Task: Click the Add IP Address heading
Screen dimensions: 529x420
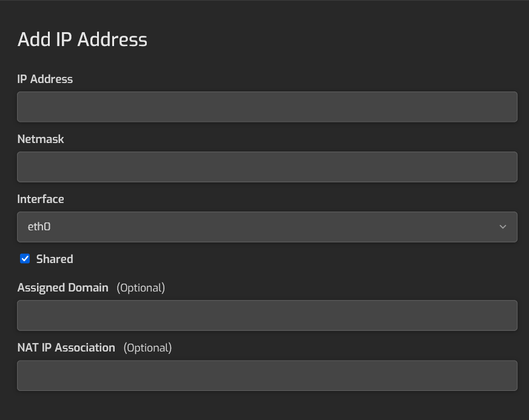Action: pos(83,39)
